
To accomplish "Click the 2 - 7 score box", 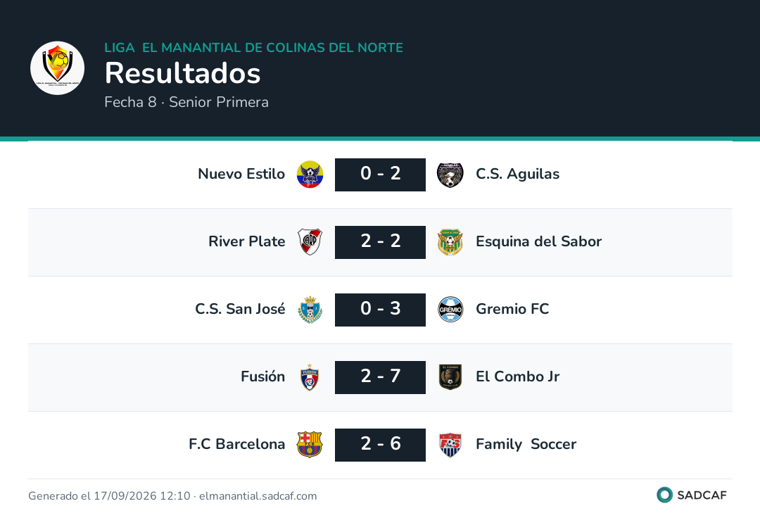I will coord(380,377).
